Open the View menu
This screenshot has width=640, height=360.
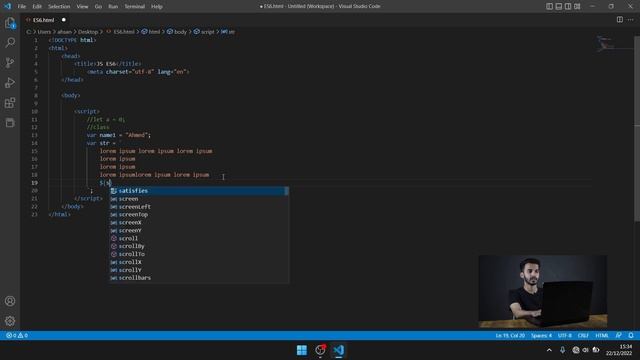click(82, 7)
